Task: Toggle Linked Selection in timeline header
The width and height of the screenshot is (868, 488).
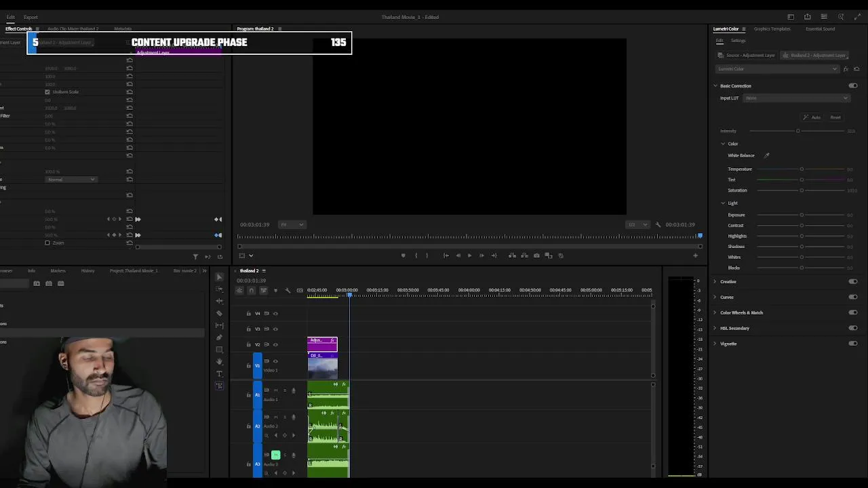Action: tap(263, 291)
